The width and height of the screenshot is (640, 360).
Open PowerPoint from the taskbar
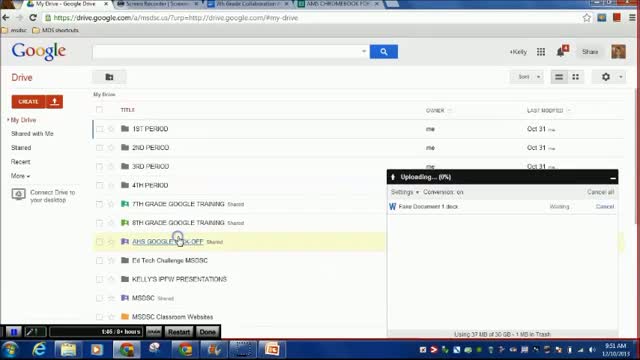pyautogui.click(x=272, y=350)
